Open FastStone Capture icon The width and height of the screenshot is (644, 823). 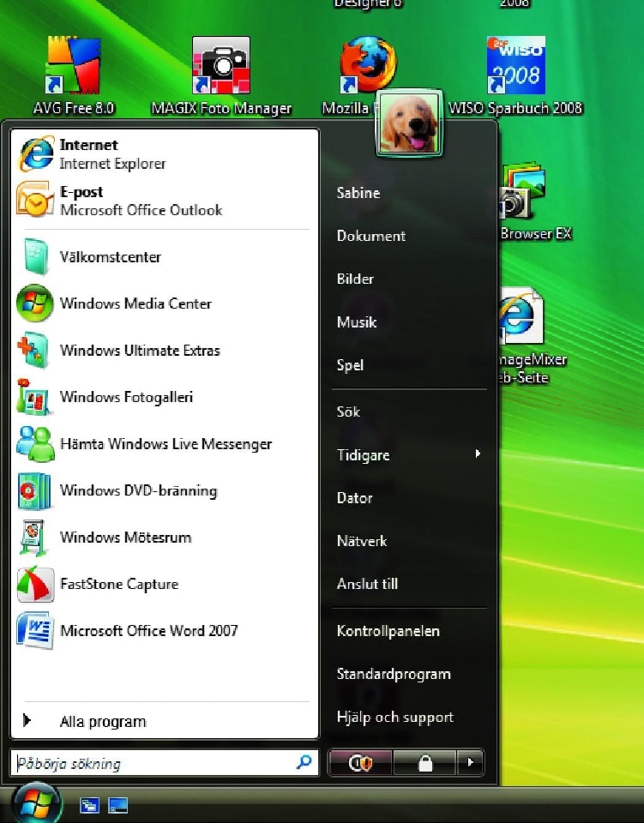[x=35, y=584]
